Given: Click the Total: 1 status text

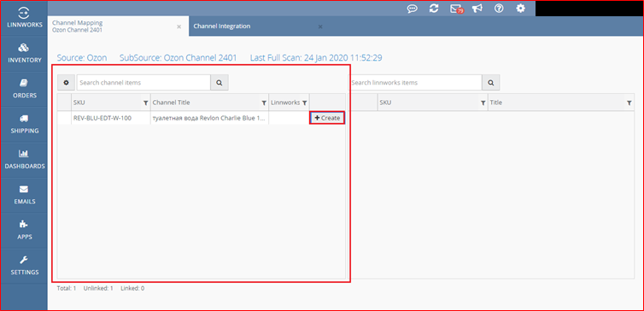Looking at the screenshot, I should 67,289.
